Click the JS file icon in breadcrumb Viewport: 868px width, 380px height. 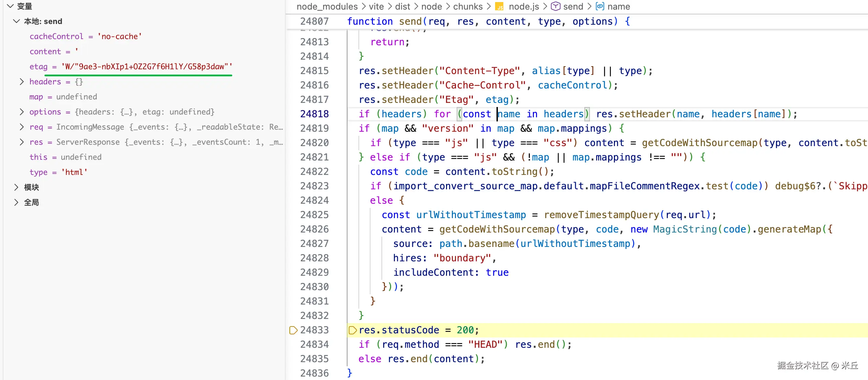[x=500, y=7]
